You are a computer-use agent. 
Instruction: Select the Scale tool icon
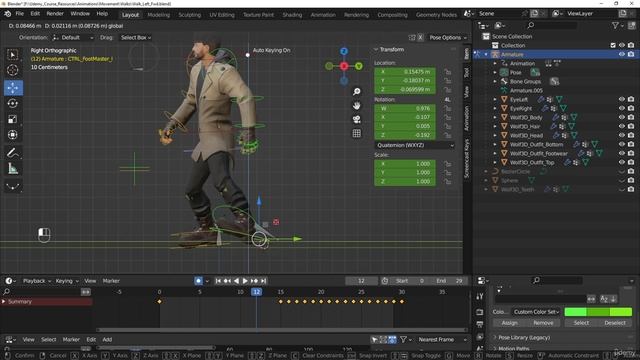[x=13, y=119]
